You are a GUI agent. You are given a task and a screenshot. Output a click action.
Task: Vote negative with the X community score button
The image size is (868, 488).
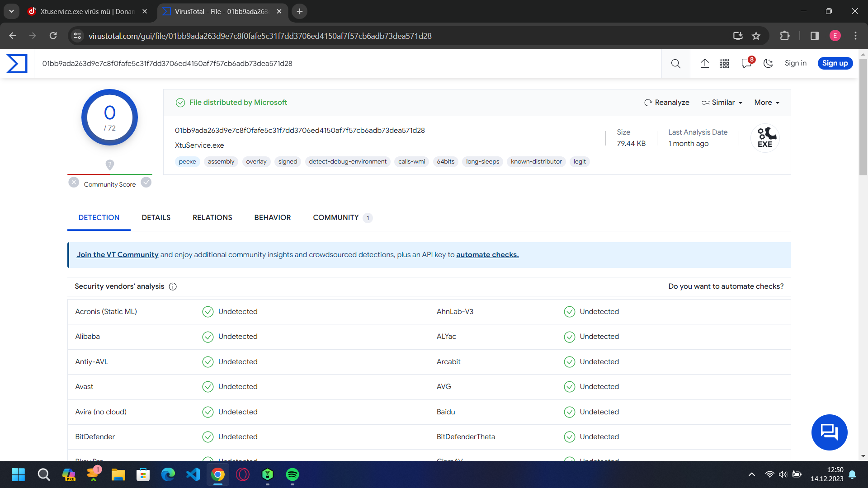click(74, 182)
